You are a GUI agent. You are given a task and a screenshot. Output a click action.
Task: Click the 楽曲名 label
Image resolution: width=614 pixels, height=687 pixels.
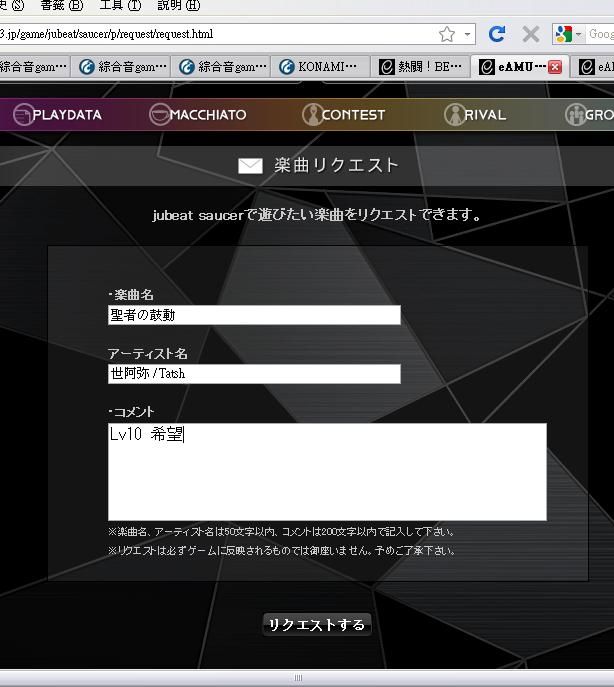point(131,295)
